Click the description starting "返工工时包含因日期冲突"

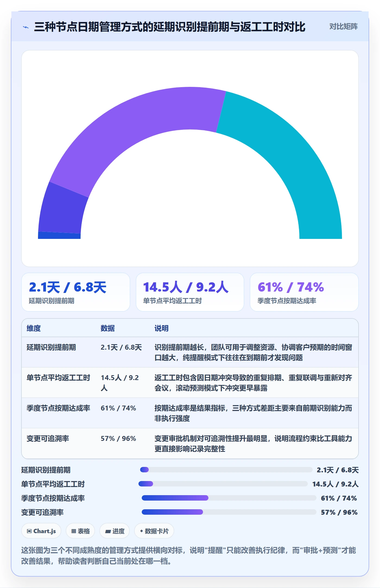point(253,383)
